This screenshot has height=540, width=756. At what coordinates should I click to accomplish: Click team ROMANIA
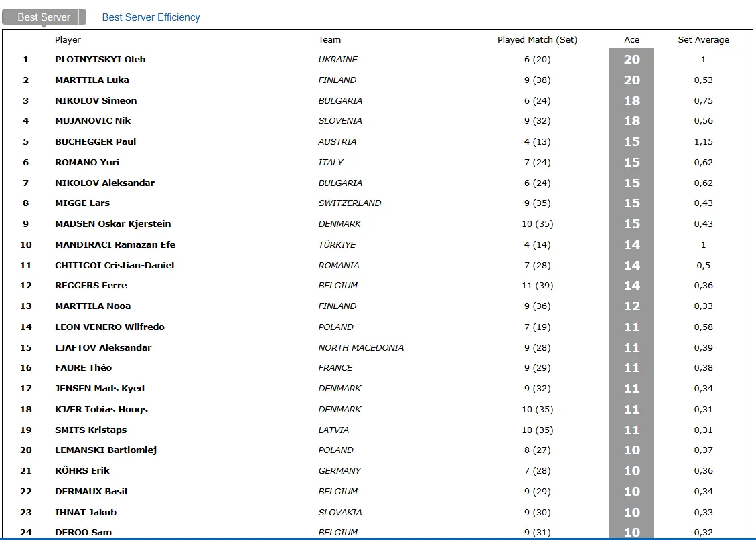pos(338,266)
